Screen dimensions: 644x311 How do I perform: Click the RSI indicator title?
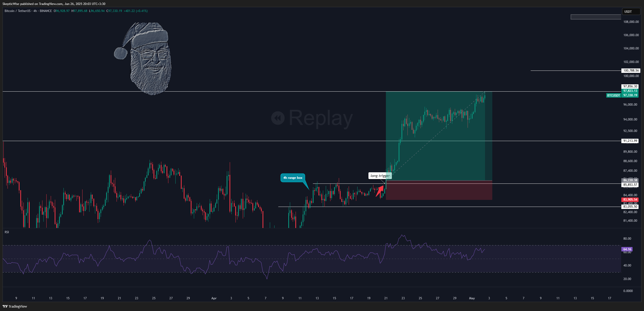[7, 232]
